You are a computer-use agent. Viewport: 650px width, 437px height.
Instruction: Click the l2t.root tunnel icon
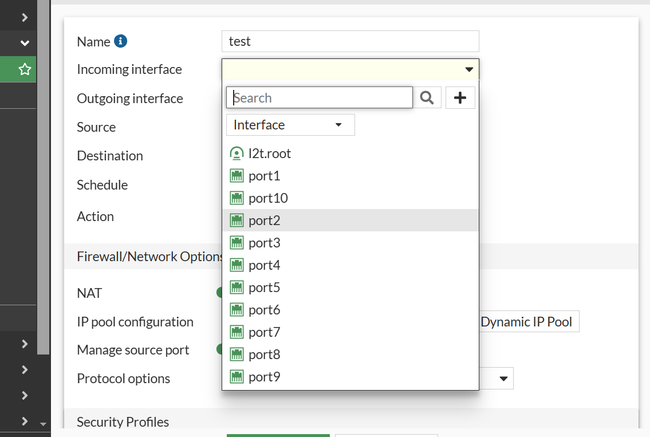click(x=237, y=154)
